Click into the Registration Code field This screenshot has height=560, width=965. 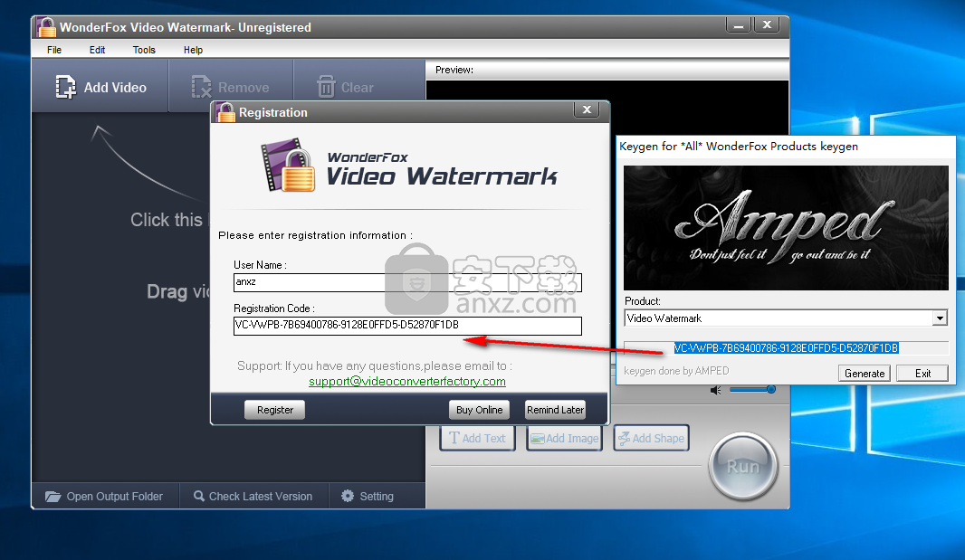[x=407, y=326]
